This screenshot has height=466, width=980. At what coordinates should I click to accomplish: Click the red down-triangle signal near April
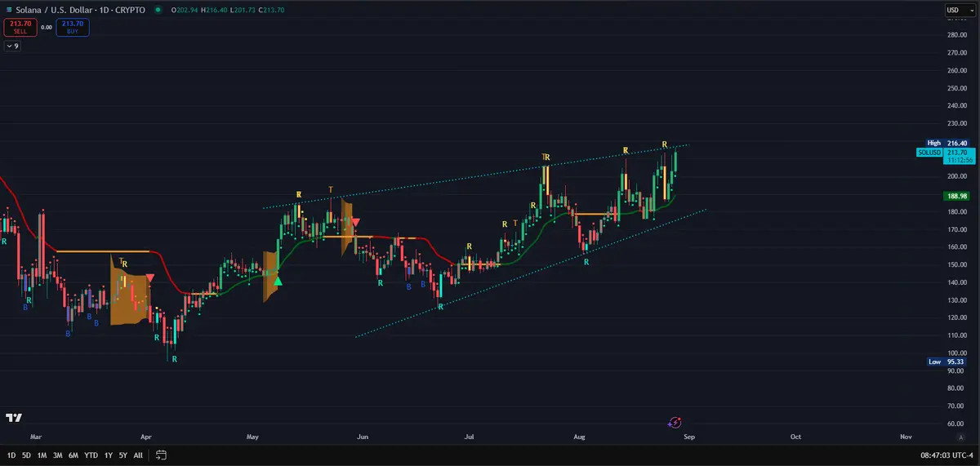tap(149, 279)
